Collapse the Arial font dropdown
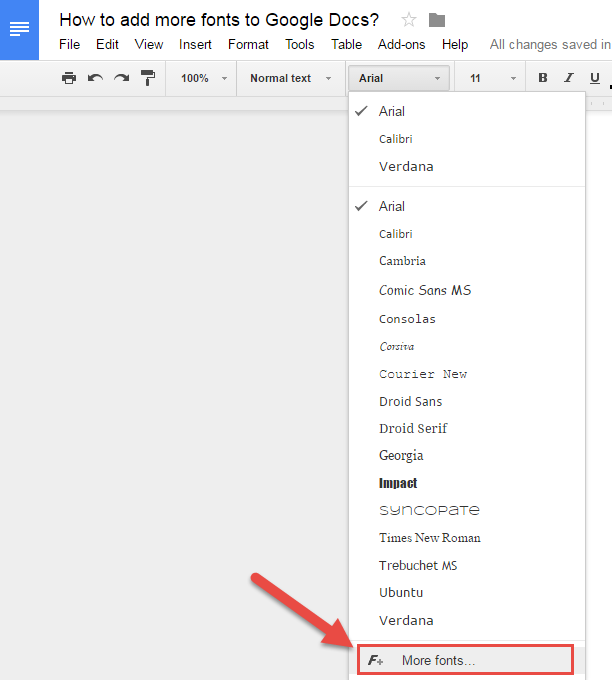 (399, 78)
